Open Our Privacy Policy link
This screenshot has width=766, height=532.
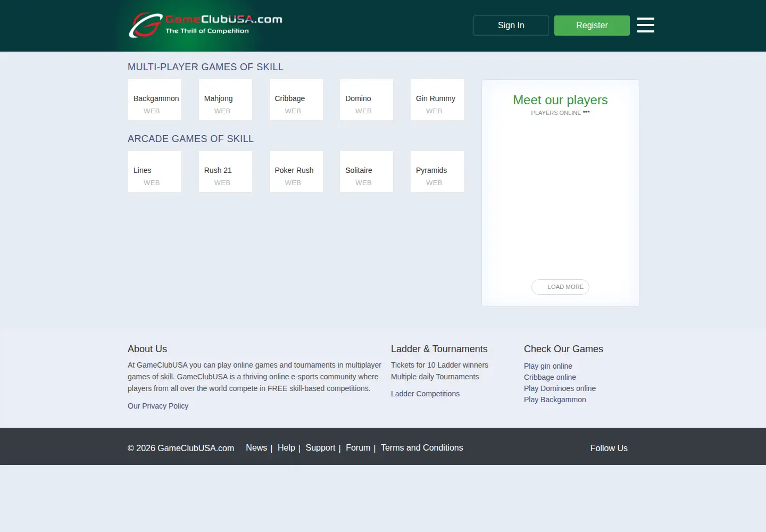point(158,406)
